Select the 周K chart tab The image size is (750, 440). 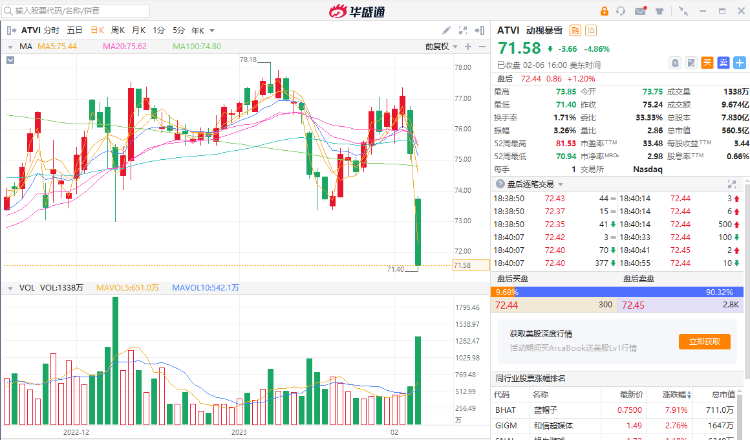pyautogui.click(x=118, y=31)
